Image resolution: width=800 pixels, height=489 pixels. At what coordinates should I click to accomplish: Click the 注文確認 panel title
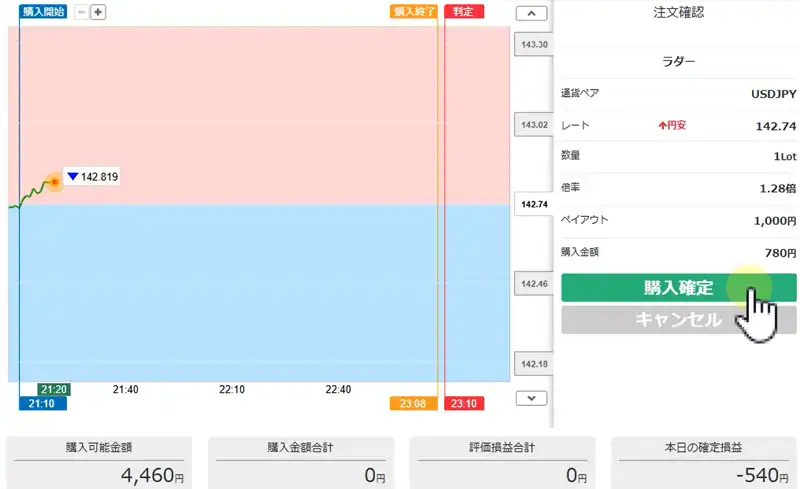(x=679, y=12)
